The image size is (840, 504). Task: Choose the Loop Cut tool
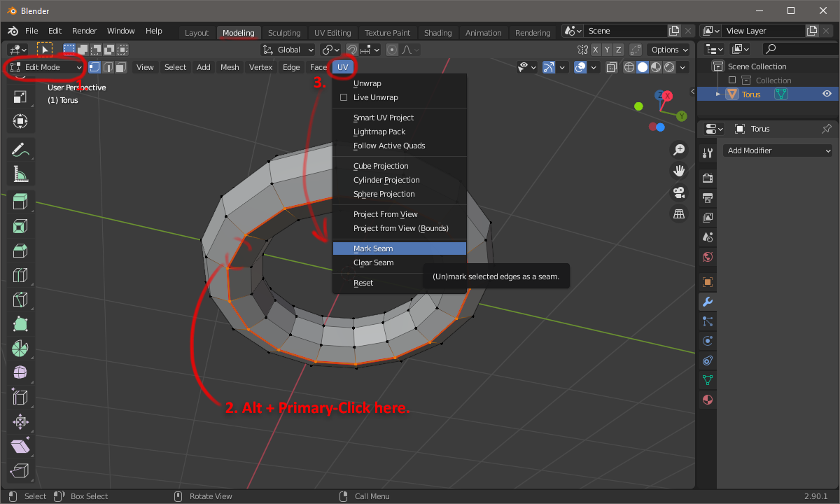(x=20, y=275)
